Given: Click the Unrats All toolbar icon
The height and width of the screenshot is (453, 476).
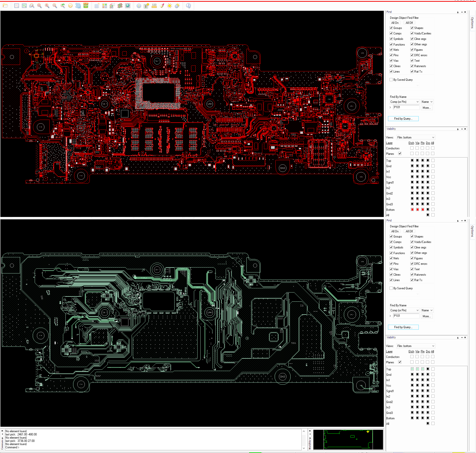Looking at the screenshot, I should (17, 6).
